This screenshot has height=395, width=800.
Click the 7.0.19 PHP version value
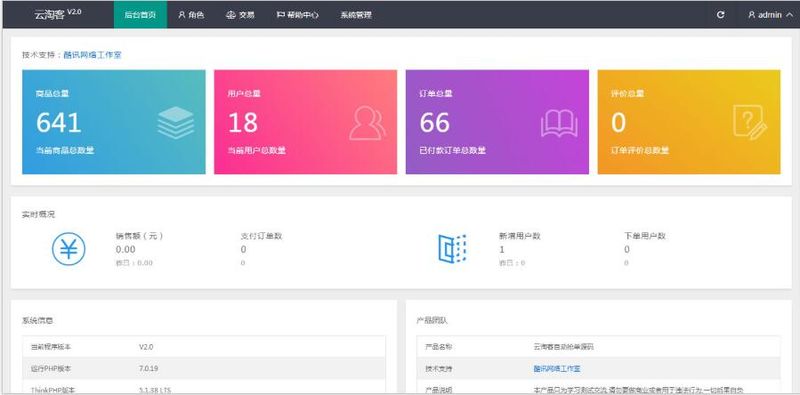148,368
